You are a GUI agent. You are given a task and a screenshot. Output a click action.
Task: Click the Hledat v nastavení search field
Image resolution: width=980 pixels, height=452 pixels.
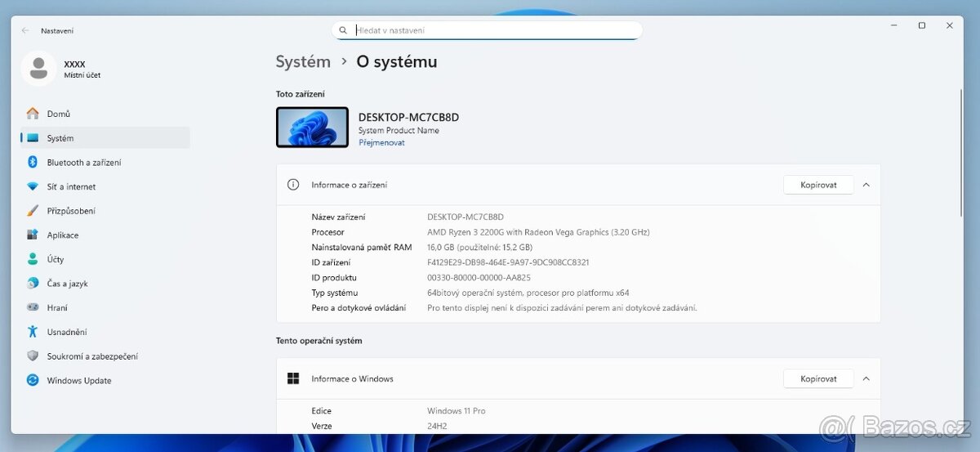[x=488, y=30]
